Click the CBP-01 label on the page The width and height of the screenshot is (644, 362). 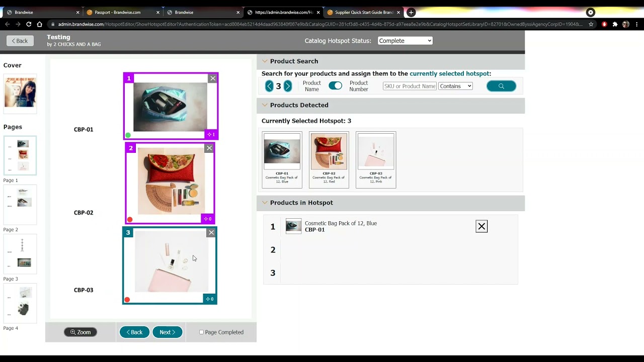pos(84,130)
